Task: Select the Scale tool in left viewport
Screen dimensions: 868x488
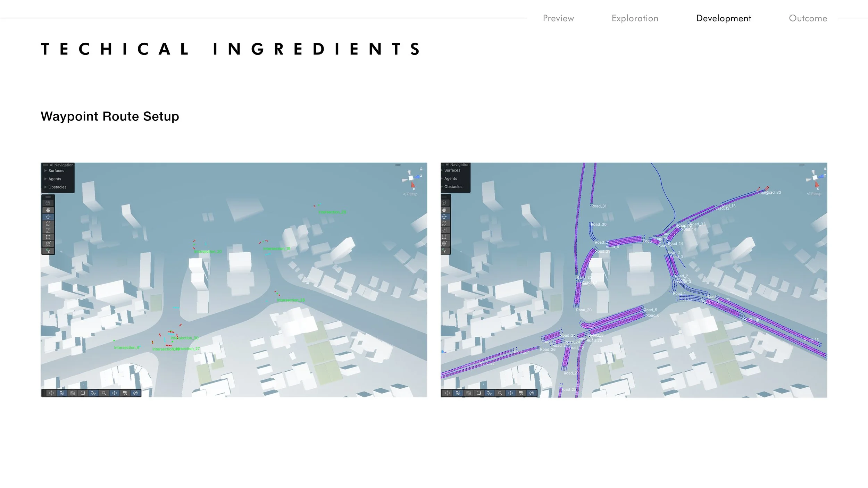Action: coord(48,230)
